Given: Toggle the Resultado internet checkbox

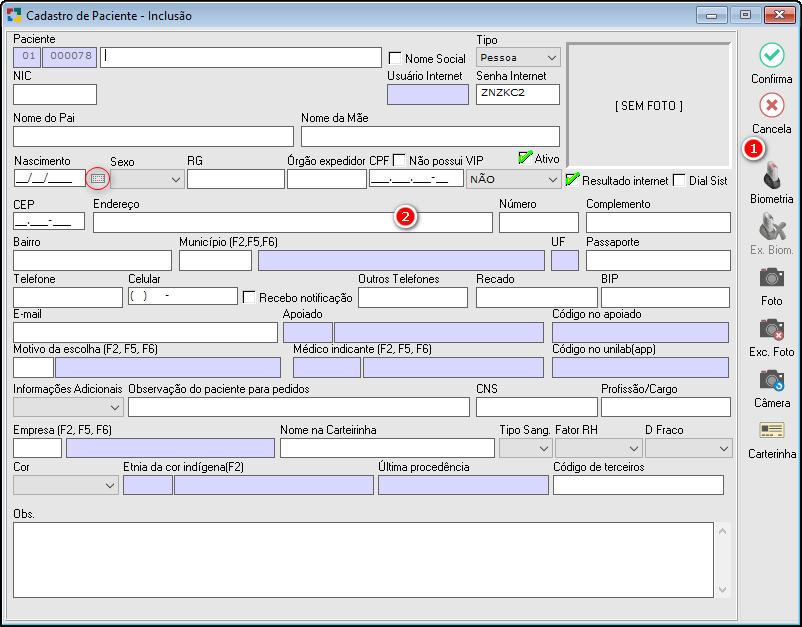Looking at the screenshot, I should tap(572, 180).
